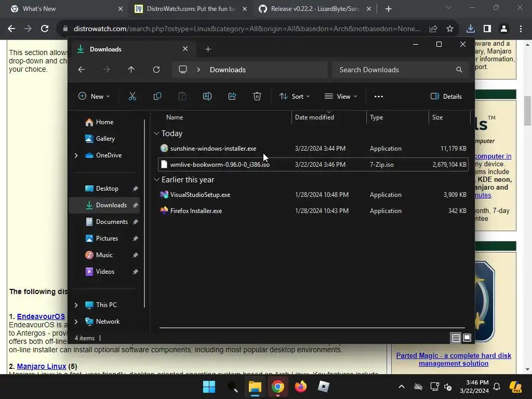Open taskbar Search magnifier
The width and height of the screenshot is (532, 399).
tap(232, 387)
